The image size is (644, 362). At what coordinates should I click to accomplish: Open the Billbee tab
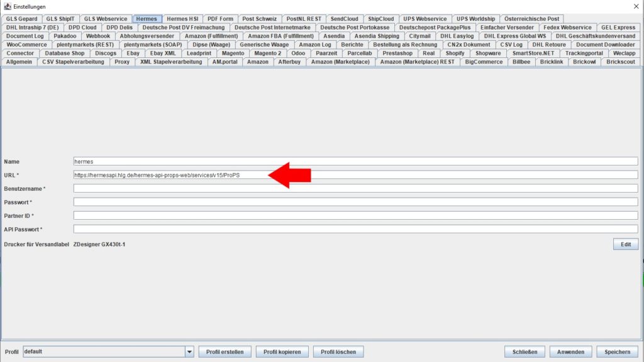point(521,62)
